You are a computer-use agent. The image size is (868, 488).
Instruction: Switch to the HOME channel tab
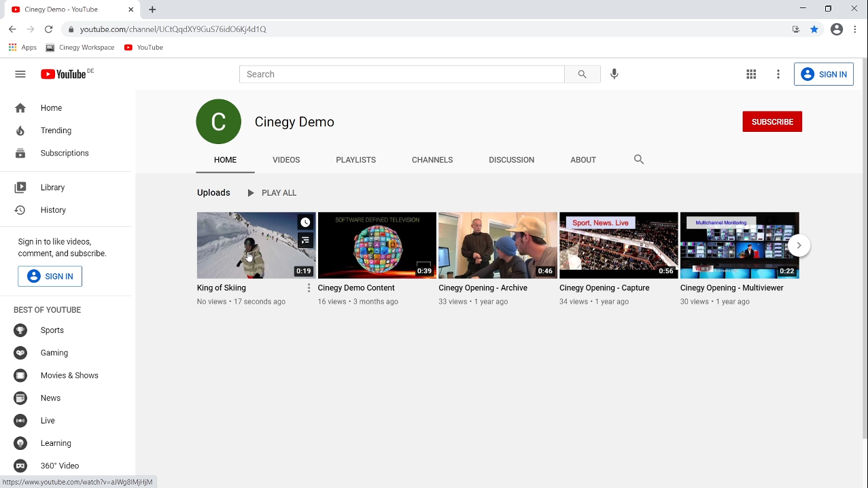[x=225, y=160]
